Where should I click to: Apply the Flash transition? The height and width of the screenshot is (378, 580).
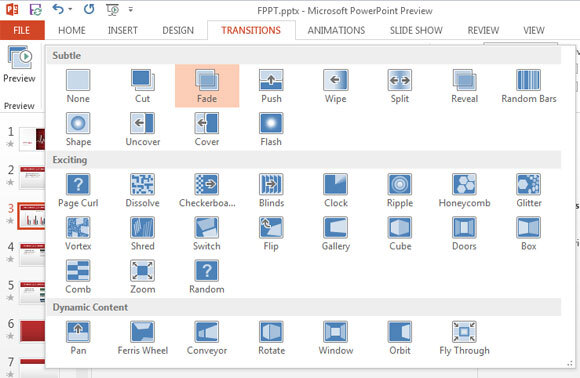pos(271,129)
